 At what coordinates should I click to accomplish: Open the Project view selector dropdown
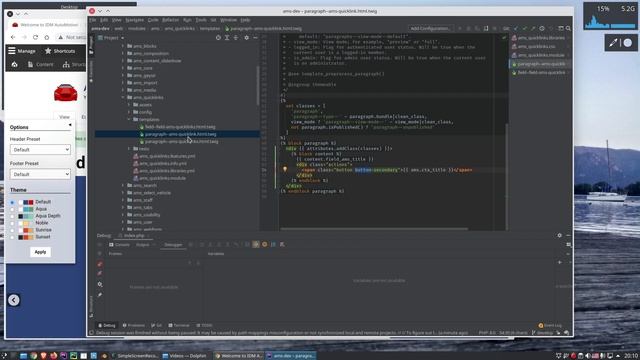coord(111,38)
